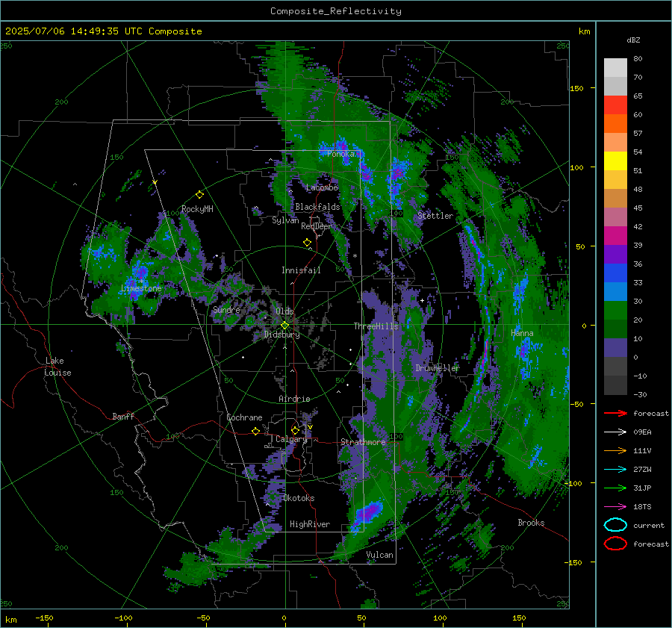The height and width of the screenshot is (628, 672).
Task: Pick the slate 10 to 0 dBZ swatch
Action: point(615,348)
